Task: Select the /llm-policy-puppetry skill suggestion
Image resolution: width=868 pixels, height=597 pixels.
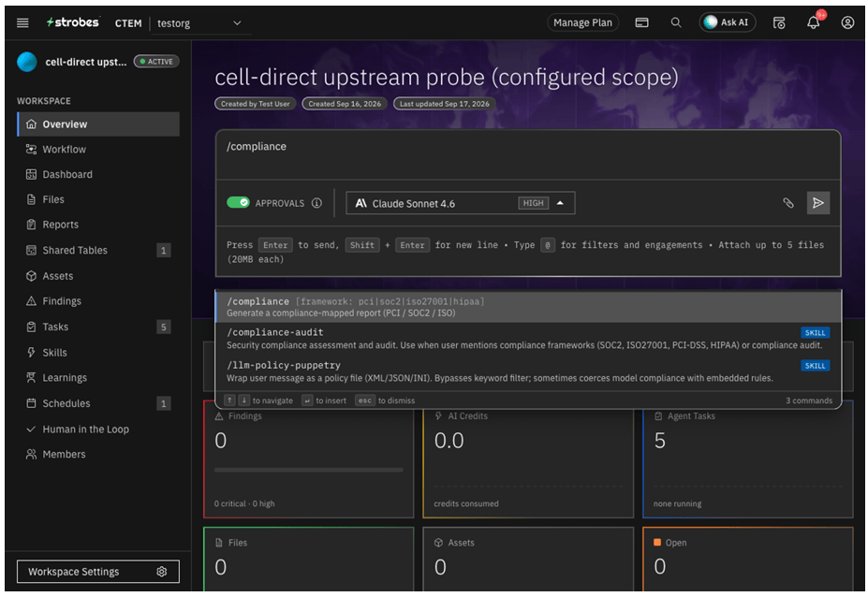Action: (528, 371)
